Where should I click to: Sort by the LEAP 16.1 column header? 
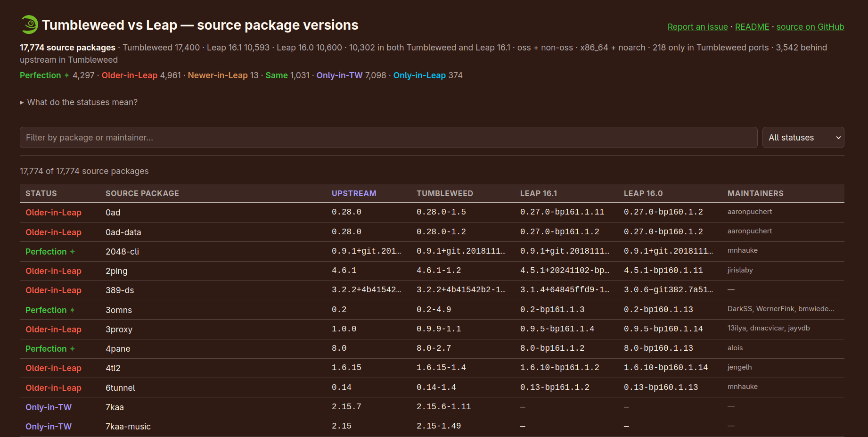[x=539, y=193]
